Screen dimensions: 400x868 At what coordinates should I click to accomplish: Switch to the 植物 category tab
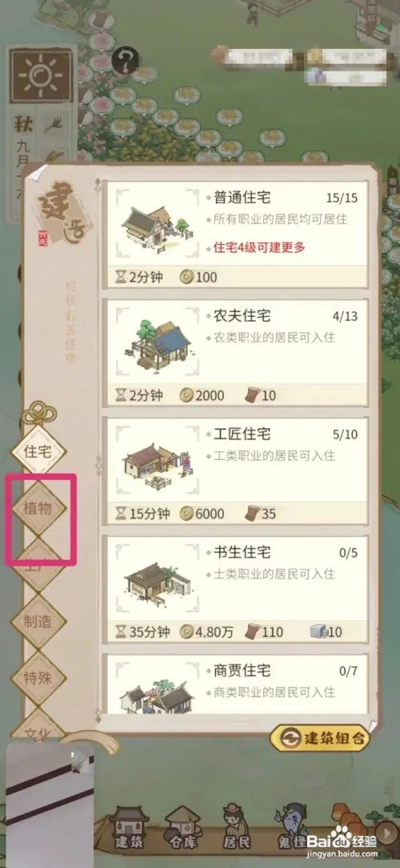(x=38, y=508)
